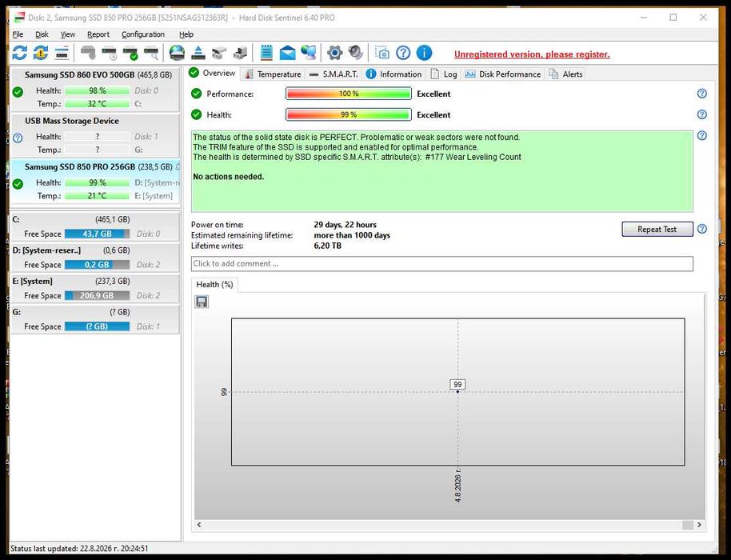Click the refresh icon with yellow warning sign
Screen dimensions: 731x560
(x=41, y=53)
